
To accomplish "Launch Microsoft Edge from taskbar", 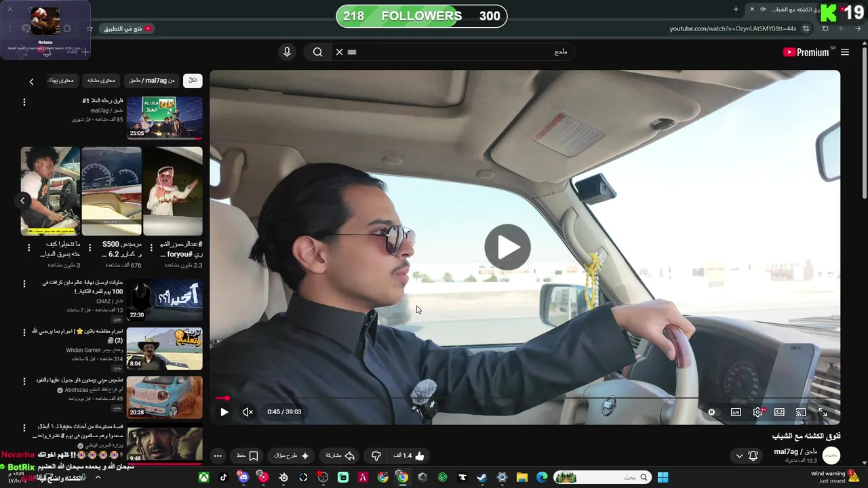I will pyautogui.click(x=542, y=477).
